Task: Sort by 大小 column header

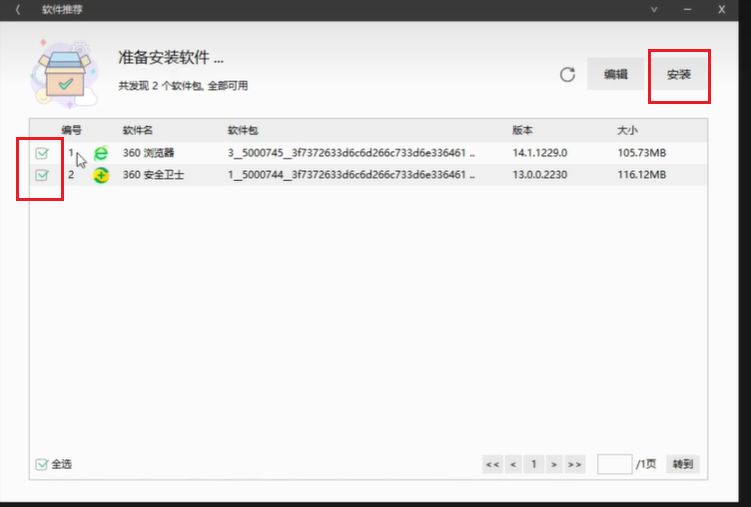Action: pyautogui.click(x=627, y=130)
